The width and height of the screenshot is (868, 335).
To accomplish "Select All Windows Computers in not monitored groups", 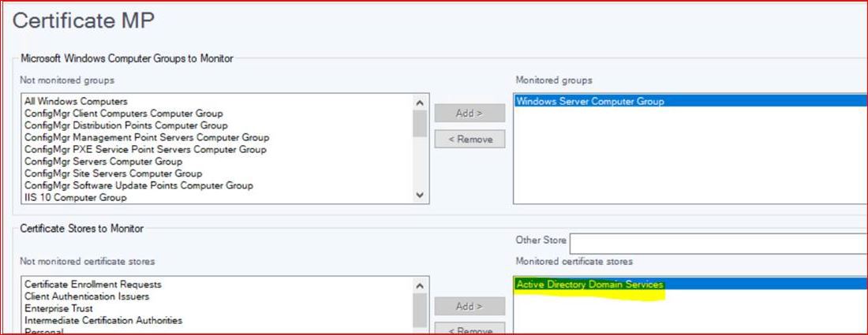I will pyautogui.click(x=76, y=101).
